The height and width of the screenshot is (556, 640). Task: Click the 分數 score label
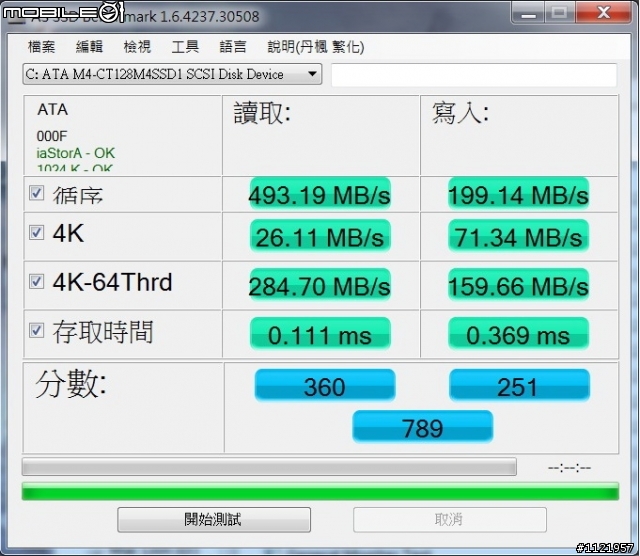(71, 383)
